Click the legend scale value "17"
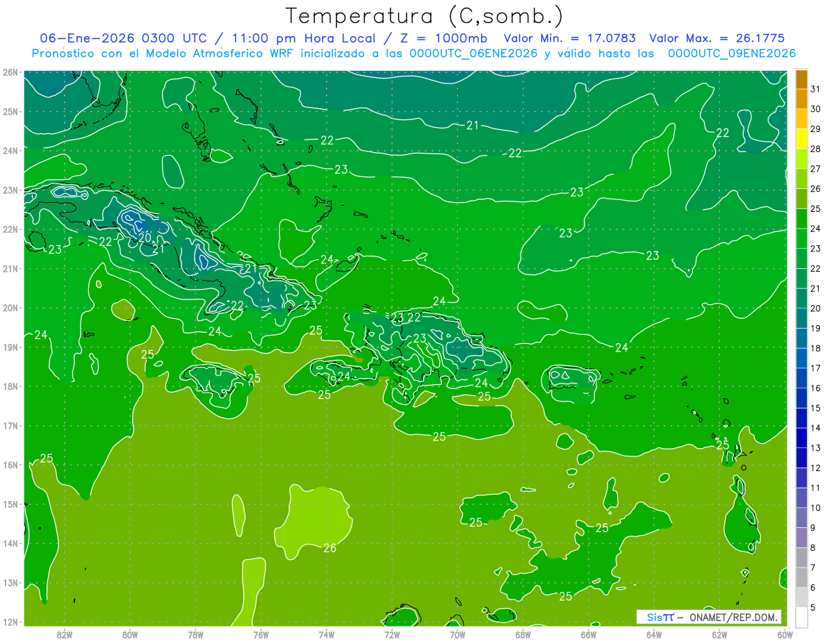 815,368
